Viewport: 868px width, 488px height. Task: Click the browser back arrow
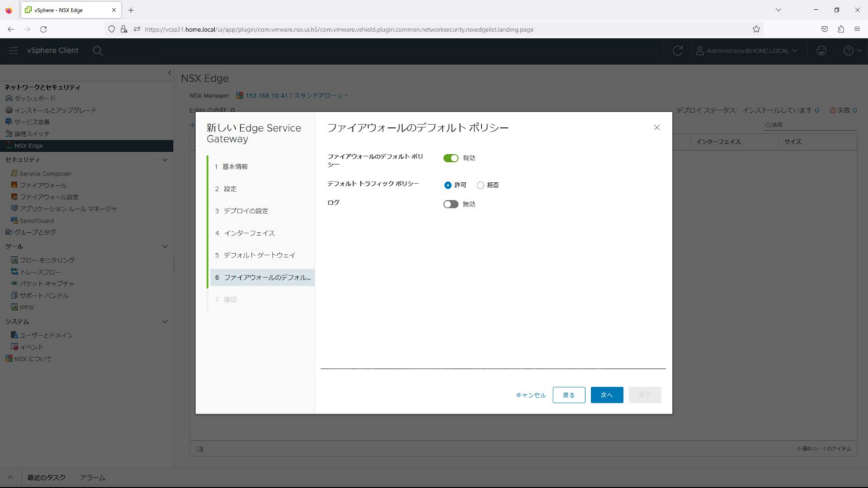[x=11, y=30]
